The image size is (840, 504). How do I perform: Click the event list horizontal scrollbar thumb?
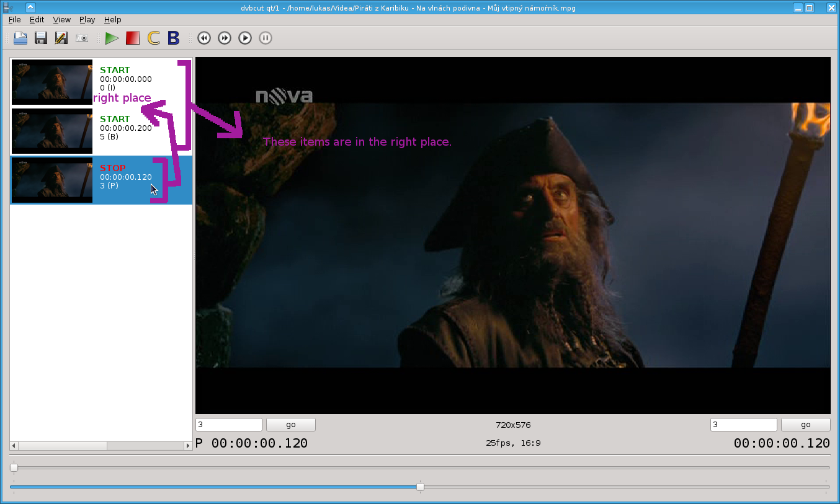[63, 446]
